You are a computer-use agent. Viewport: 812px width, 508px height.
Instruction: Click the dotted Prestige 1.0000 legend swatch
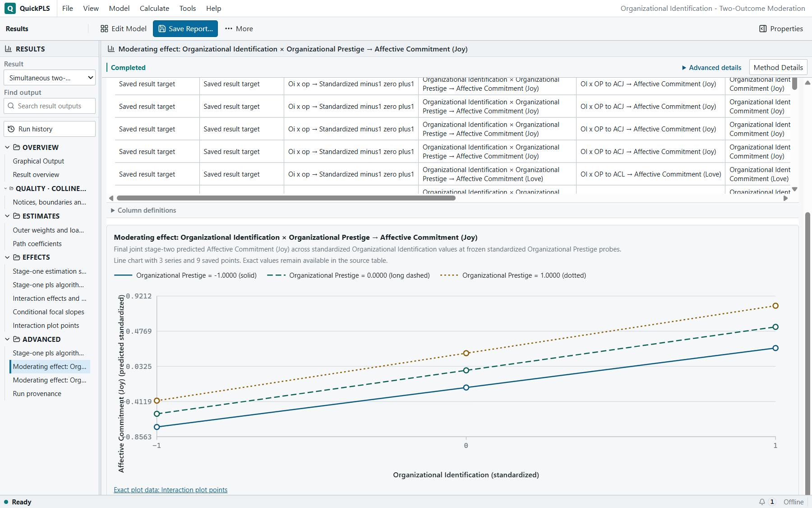pyautogui.click(x=449, y=275)
